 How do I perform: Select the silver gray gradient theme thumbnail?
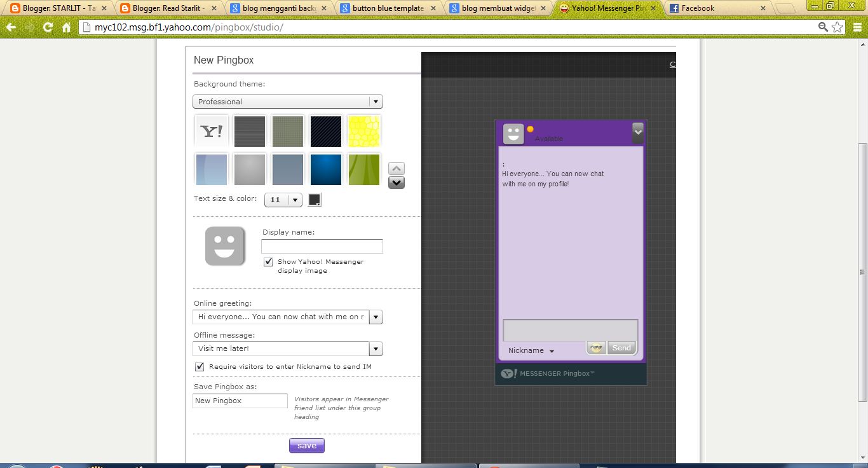click(250, 169)
